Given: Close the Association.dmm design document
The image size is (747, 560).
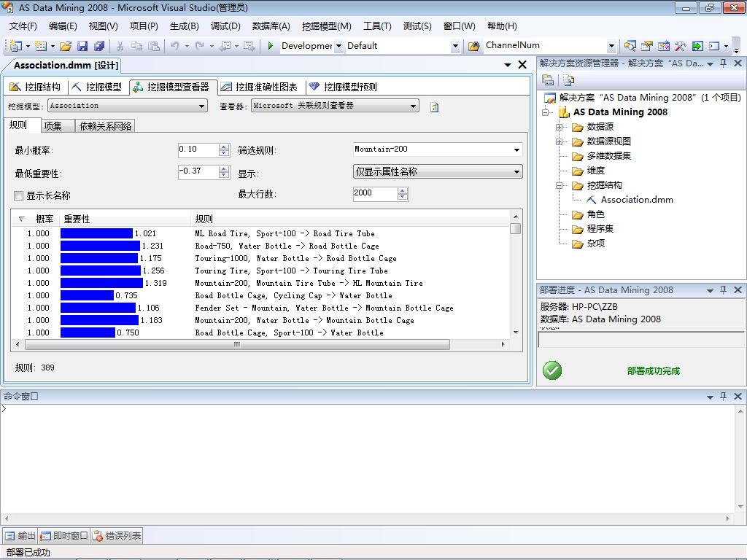Looking at the screenshot, I should (522, 65).
